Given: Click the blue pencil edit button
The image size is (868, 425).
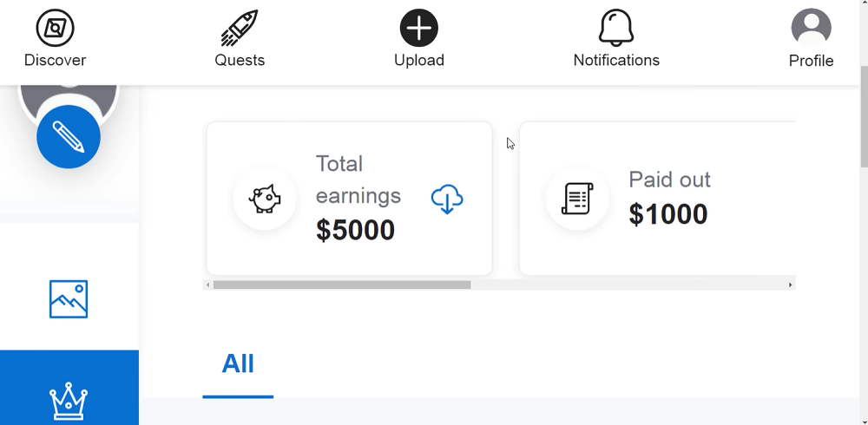Looking at the screenshot, I should point(69,137).
